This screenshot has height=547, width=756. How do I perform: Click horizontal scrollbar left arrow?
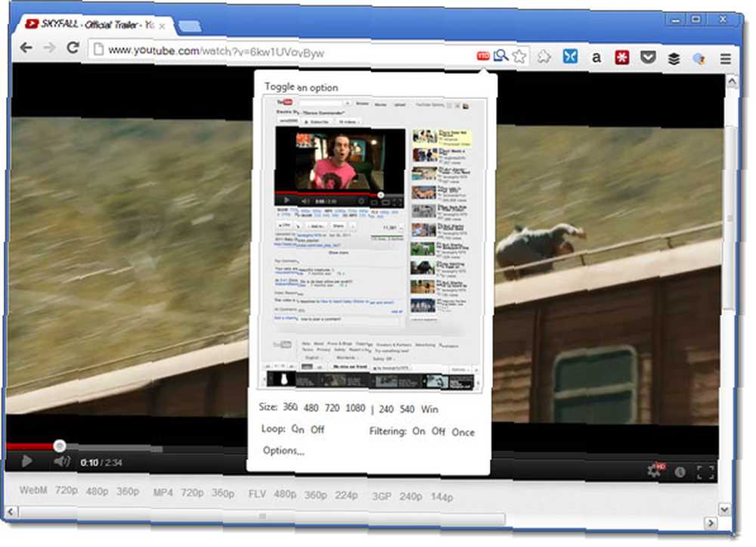11,511
